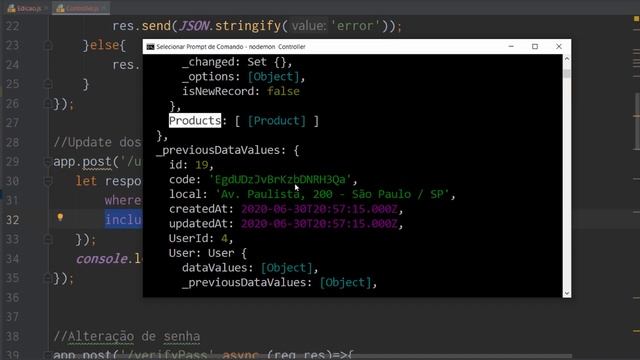The width and height of the screenshot is (640, 360).
Task: Select the Controller.js editor tab
Action: [81, 8]
